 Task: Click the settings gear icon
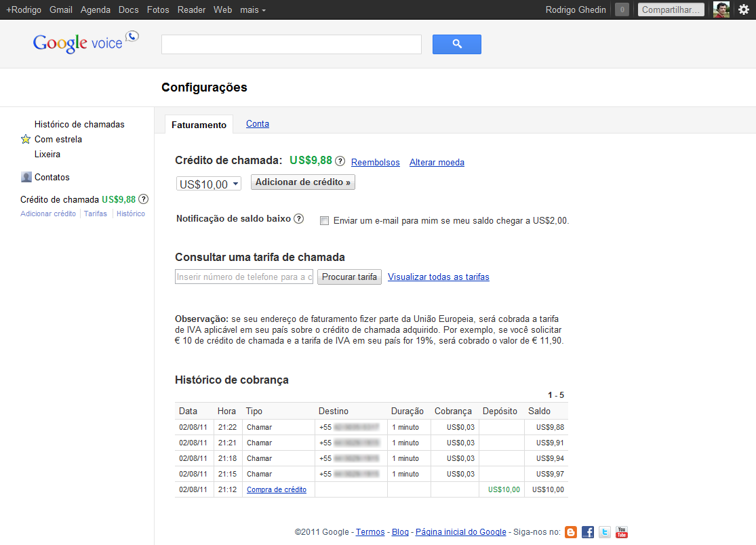(743, 9)
